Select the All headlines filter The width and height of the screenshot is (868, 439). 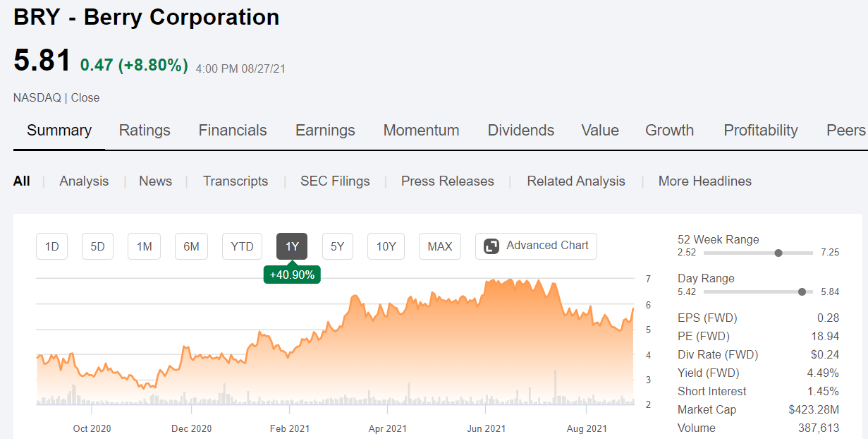[22, 181]
